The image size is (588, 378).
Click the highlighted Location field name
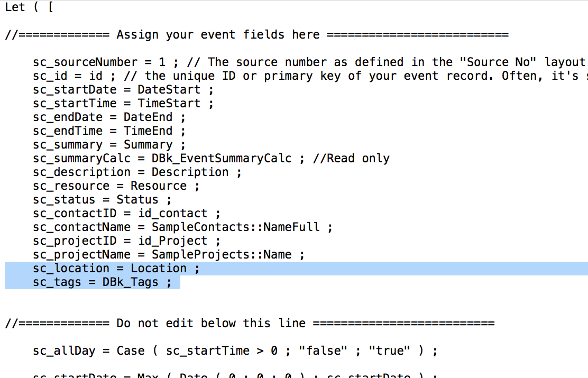158,269
